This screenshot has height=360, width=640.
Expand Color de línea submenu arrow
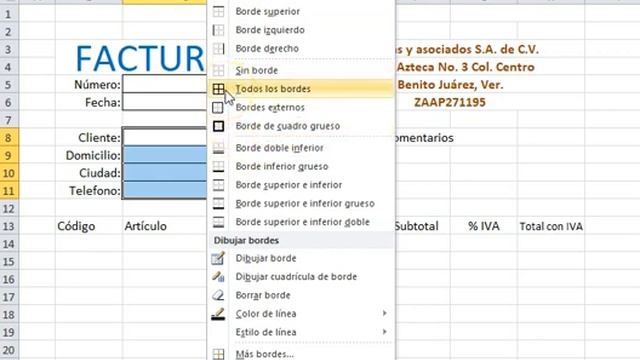pyautogui.click(x=384, y=313)
